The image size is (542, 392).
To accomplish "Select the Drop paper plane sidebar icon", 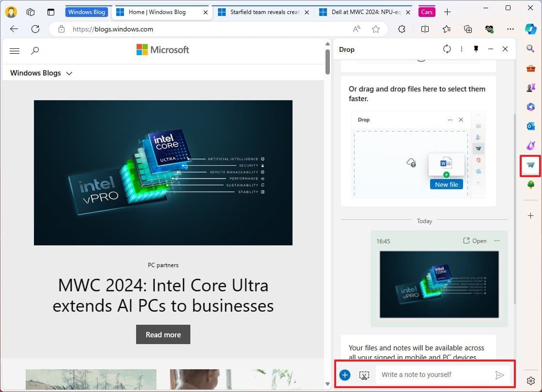I will pos(530,165).
